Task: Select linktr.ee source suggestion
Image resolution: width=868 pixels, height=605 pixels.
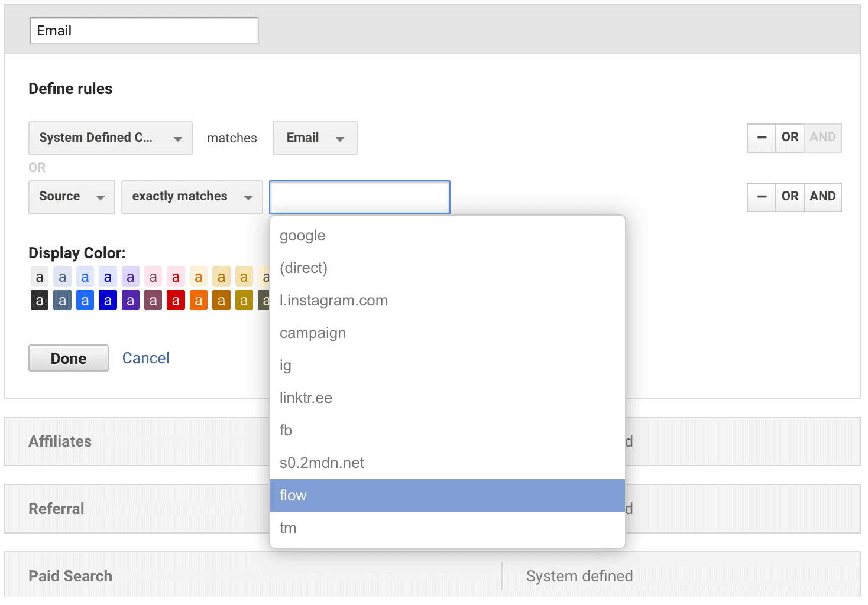Action: (447, 398)
